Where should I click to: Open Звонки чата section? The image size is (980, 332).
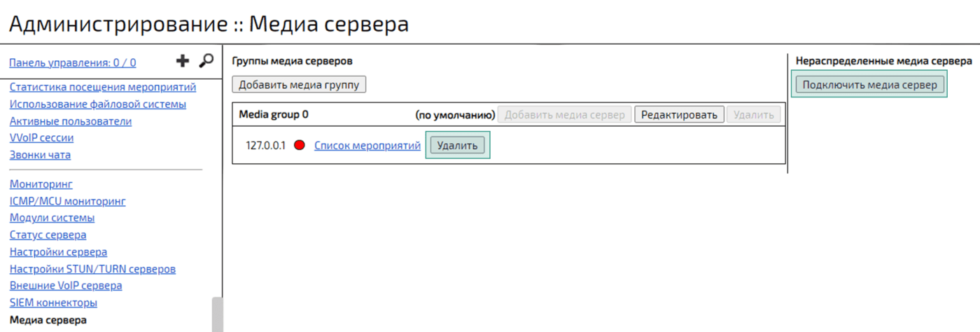[x=40, y=155]
